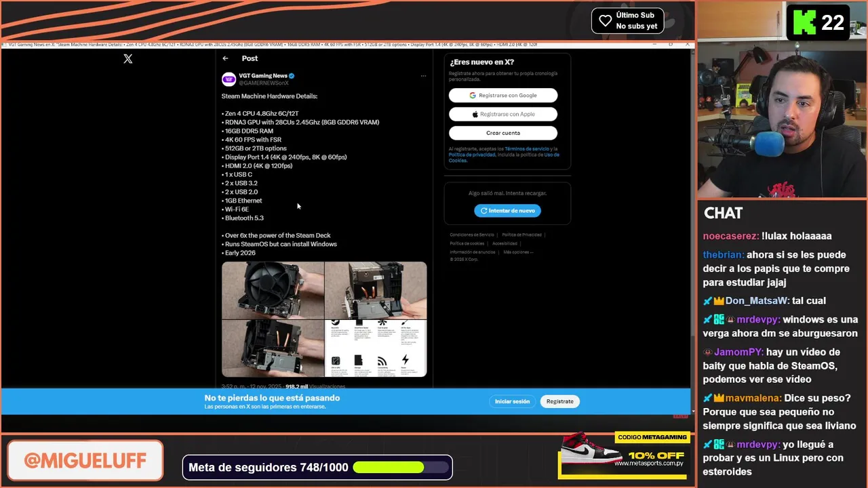Click the mrdevpy message about windows

[781, 327]
